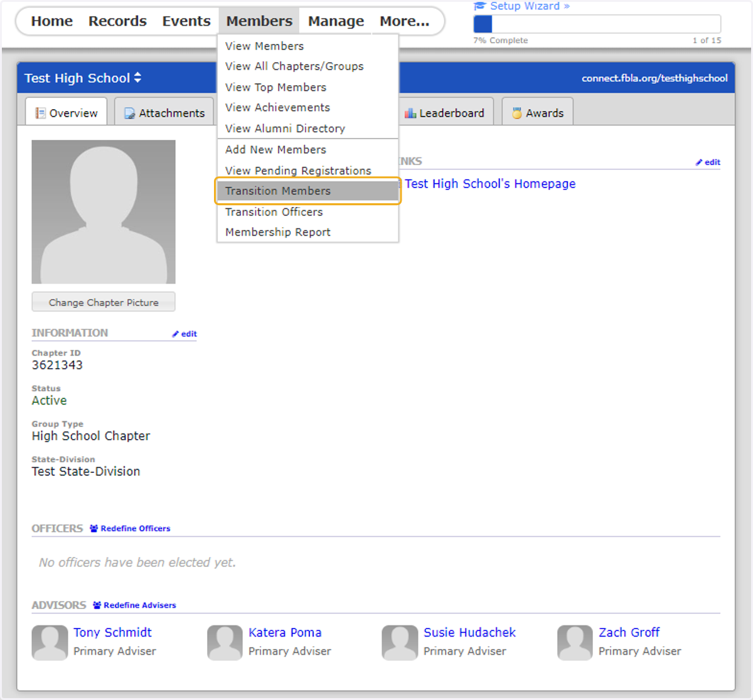Open Test High School's Homepage link
Viewport: 753px width, 700px height.
490,184
